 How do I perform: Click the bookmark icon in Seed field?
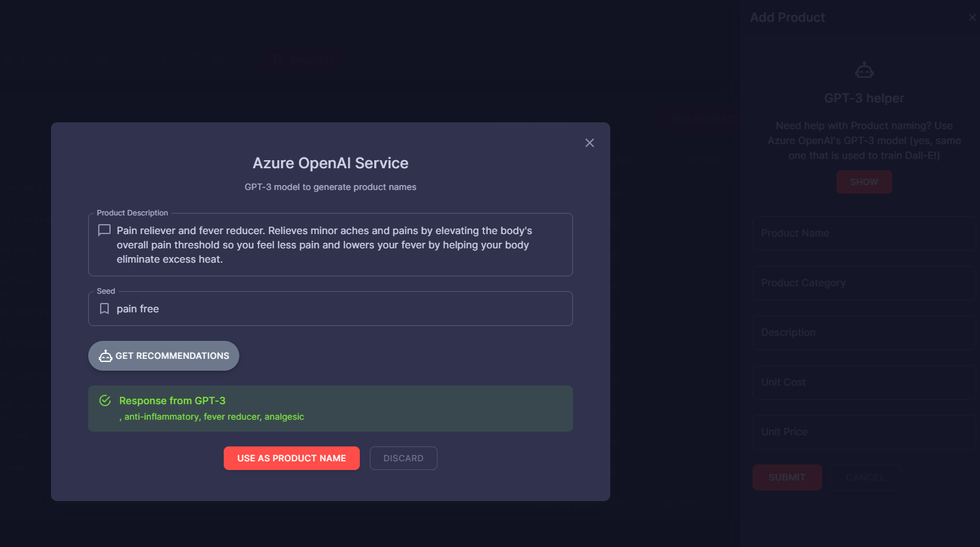click(104, 309)
